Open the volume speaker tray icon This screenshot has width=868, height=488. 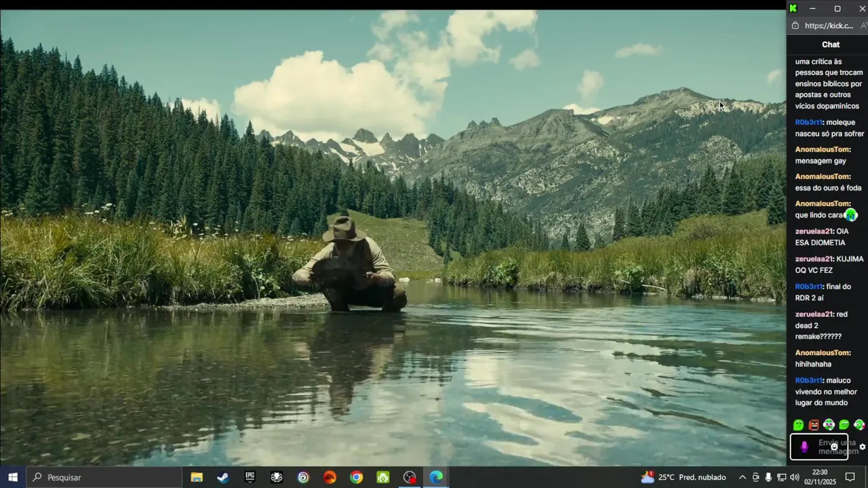click(795, 477)
